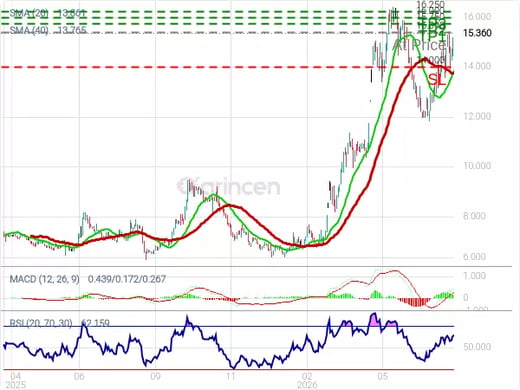The width and height of the screenshot is (520, 390).
Task: Click the 12.000 price axis label
Action: [x=477, y=116]
